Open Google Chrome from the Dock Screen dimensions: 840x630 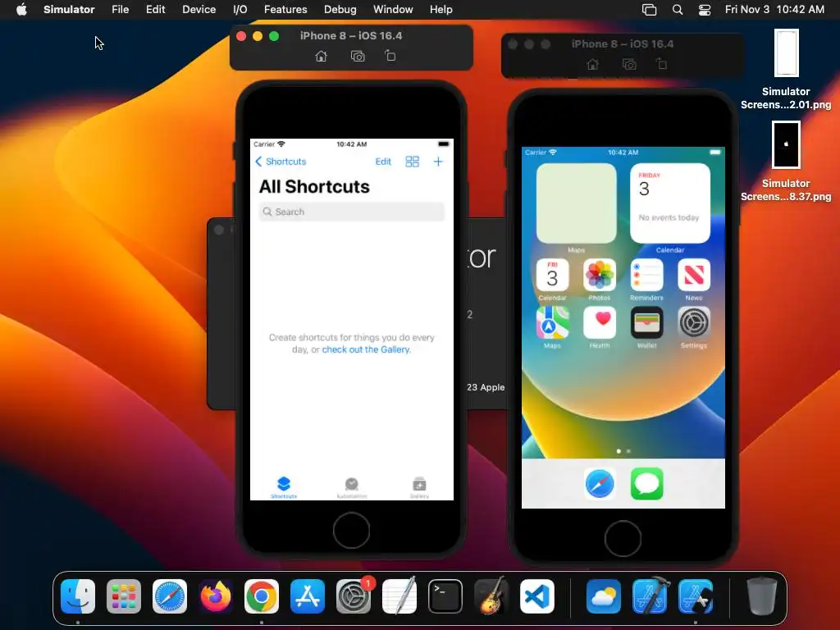coord(262,596)
